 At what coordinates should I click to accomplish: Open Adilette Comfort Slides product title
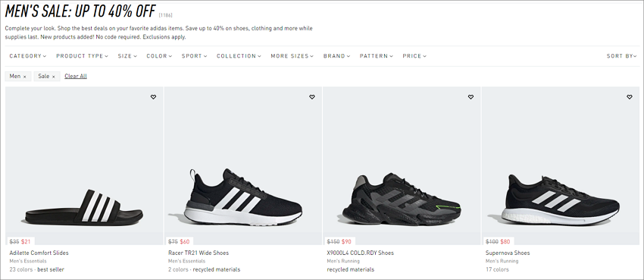39,253
